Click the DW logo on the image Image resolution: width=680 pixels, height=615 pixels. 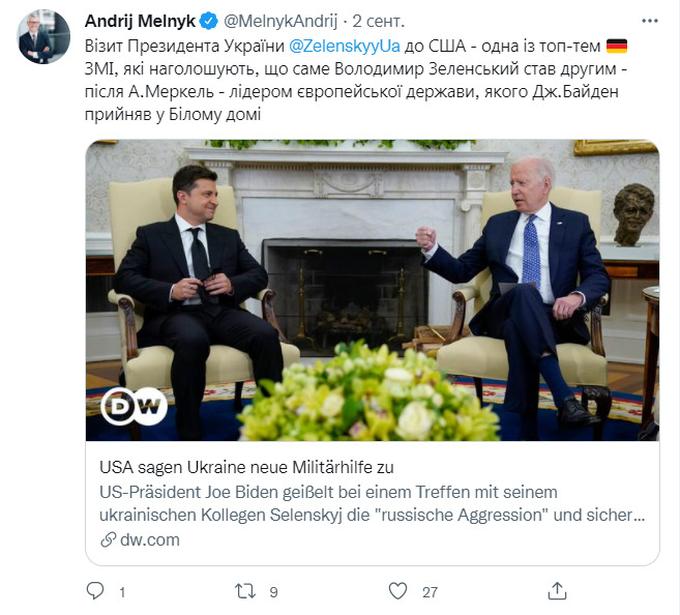click(134, 406)
